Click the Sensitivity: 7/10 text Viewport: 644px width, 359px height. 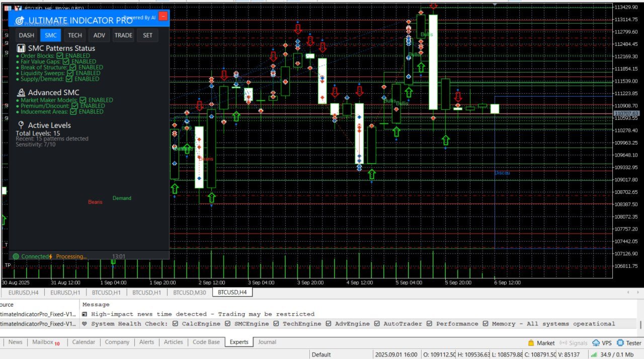tap(36, 145)
